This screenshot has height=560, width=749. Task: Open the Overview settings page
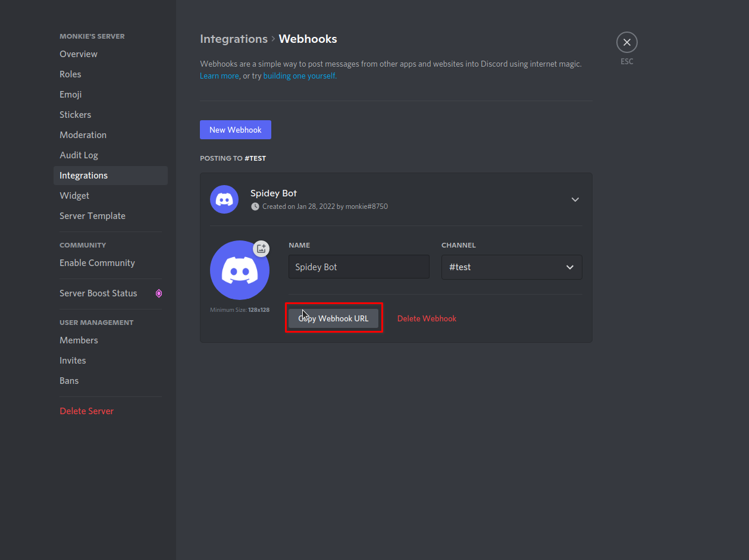[111, 54]
